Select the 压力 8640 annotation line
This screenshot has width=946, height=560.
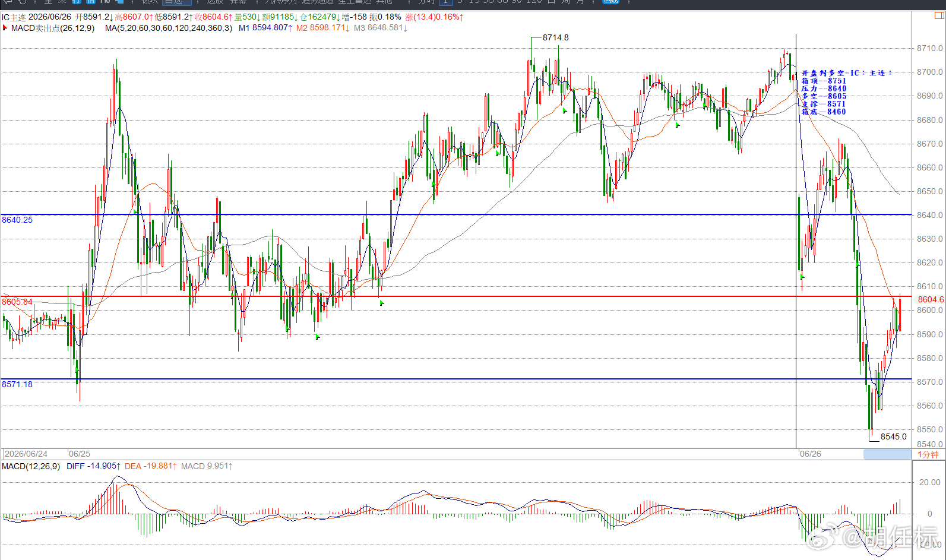[824, 88]
